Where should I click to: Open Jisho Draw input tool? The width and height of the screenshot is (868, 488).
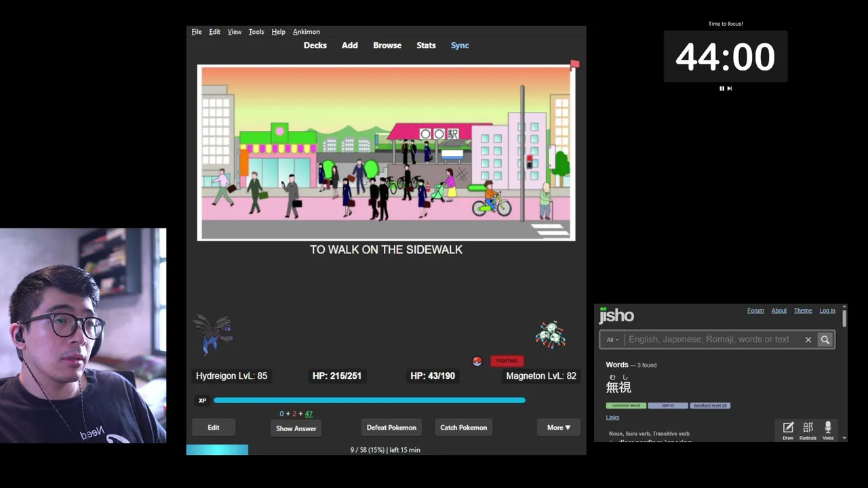coord(788,430)
